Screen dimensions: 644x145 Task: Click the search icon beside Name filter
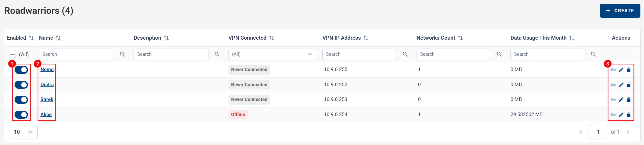tap(122, 54)
